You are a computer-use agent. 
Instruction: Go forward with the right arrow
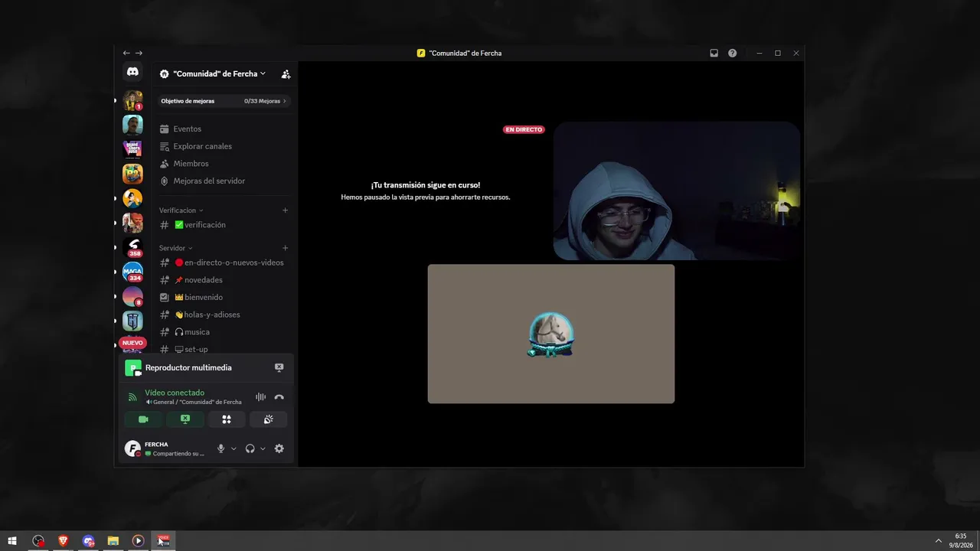139,53
